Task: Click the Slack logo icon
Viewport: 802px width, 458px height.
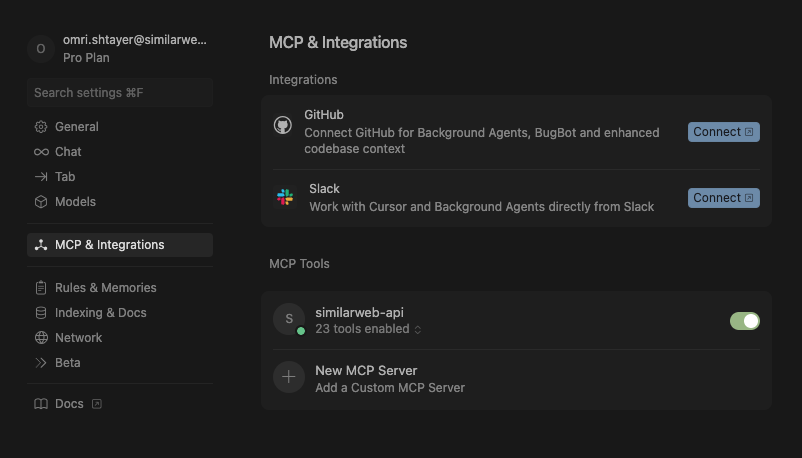Action: point(285,197)
